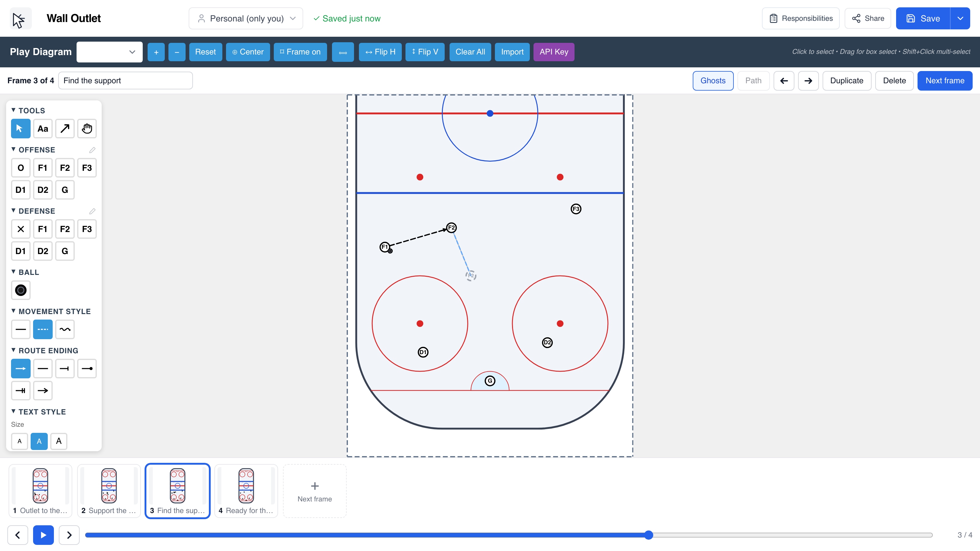Screen dimensions: 980x551
Task: Open the Responsibilities panel
Action: (801, 18)
